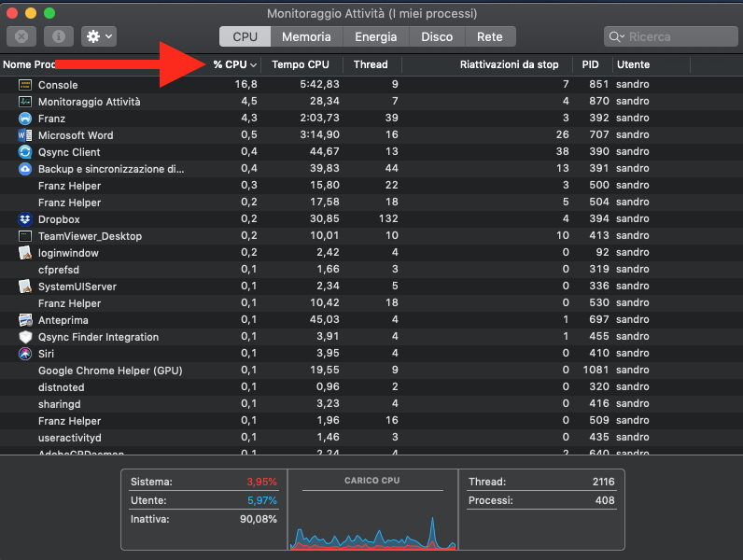Switch to the Energia tab

[376, 36]
